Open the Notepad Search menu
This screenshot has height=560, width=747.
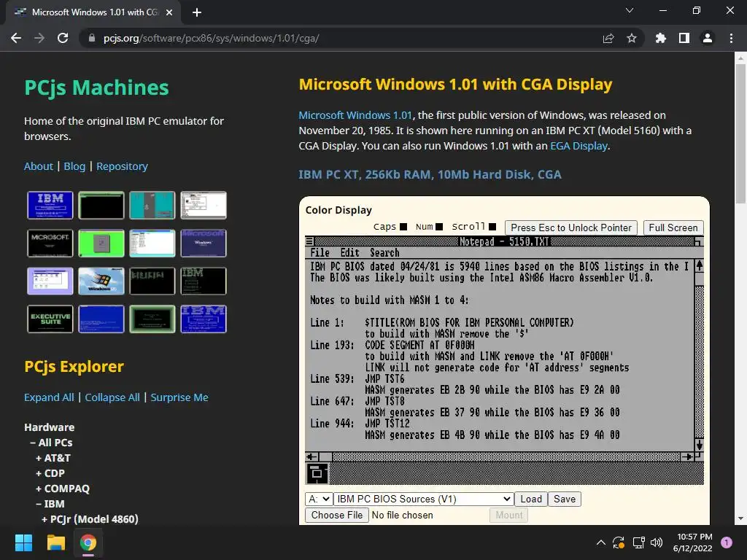click(384, 253)
